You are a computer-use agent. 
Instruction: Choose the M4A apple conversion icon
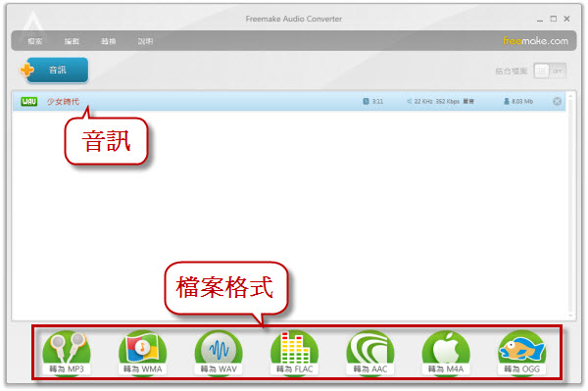[446, 353]
